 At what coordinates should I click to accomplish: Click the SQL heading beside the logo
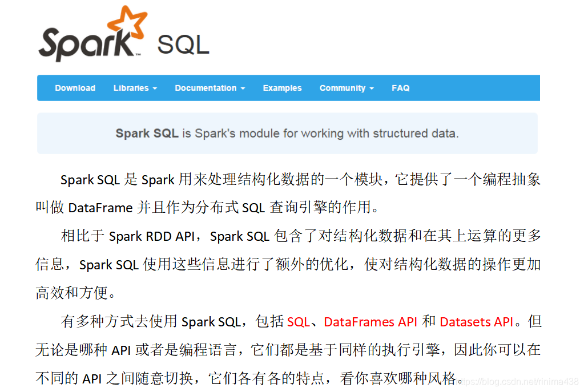click(183, 45)
